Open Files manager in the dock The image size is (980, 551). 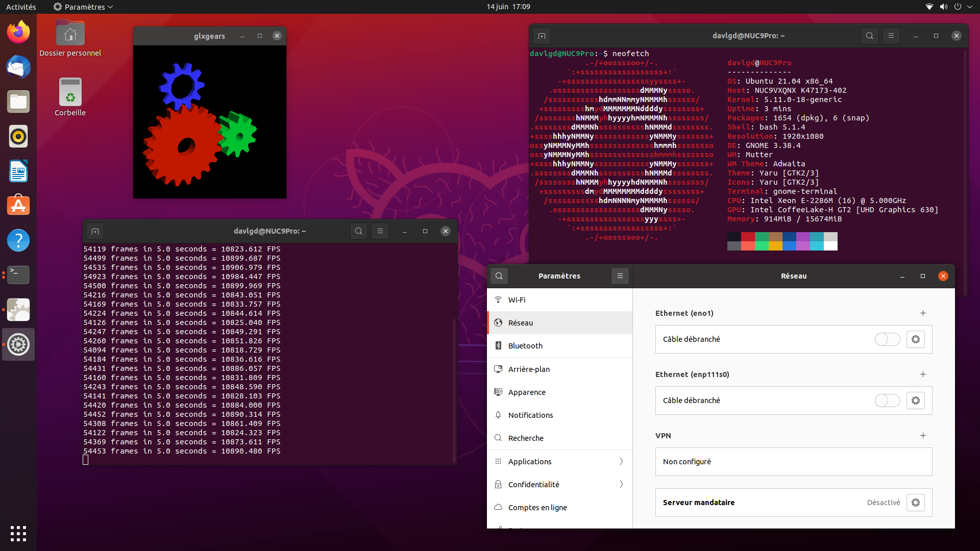click(x=18, y=102)
